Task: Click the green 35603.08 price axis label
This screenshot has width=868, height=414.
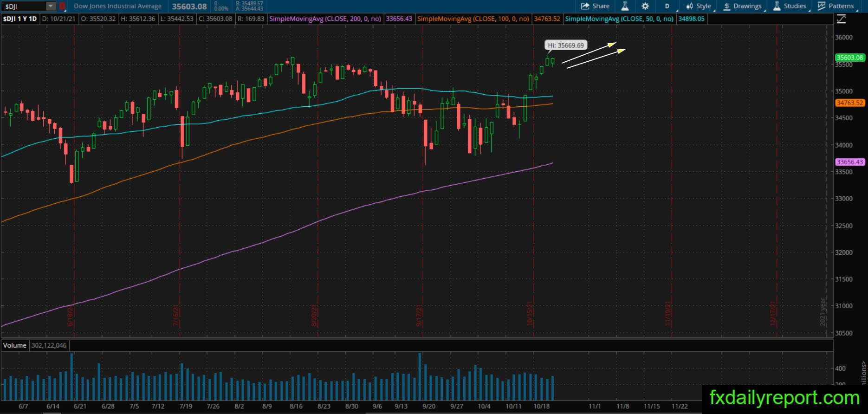Action: pos(849,58)
